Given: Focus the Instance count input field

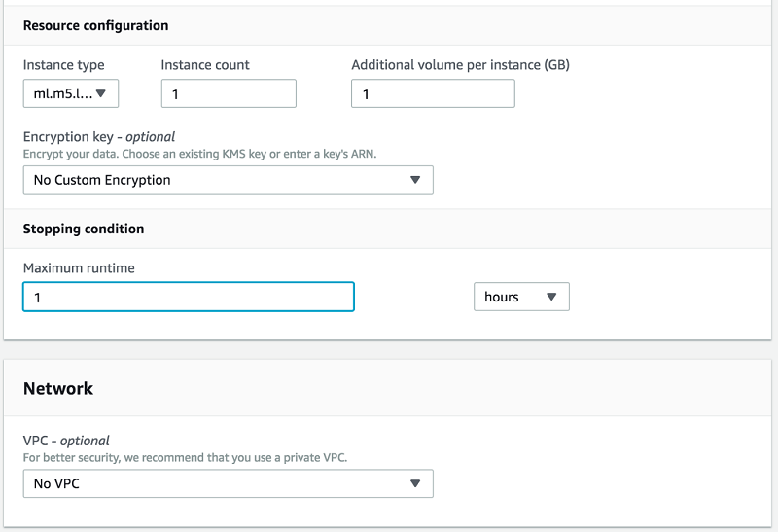Looking at the screenshot, I should tap(229, 94).
